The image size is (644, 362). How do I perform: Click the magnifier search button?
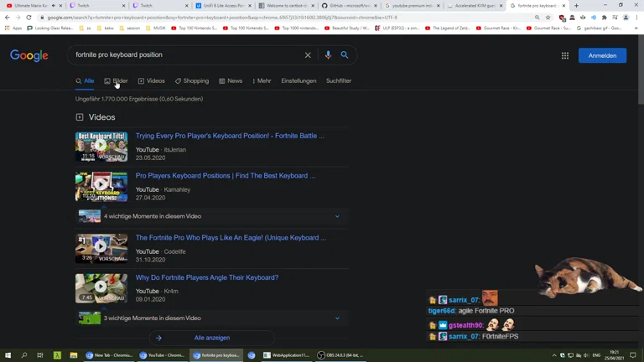(345, 55)
